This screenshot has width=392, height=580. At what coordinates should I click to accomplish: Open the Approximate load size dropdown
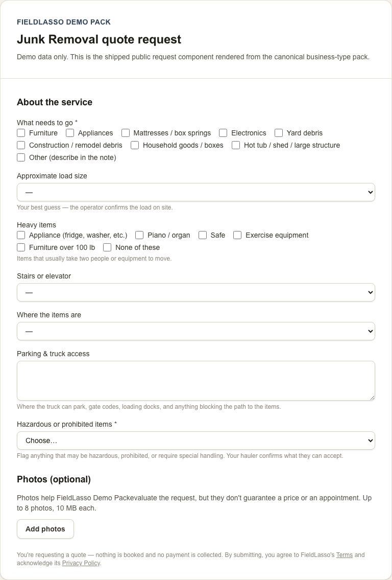point(196,192)
